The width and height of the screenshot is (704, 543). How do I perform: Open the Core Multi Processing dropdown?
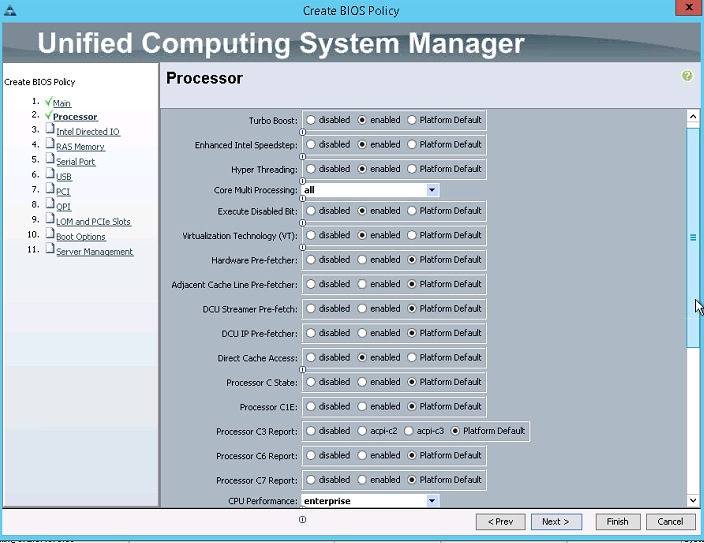[x=432, y=190]
